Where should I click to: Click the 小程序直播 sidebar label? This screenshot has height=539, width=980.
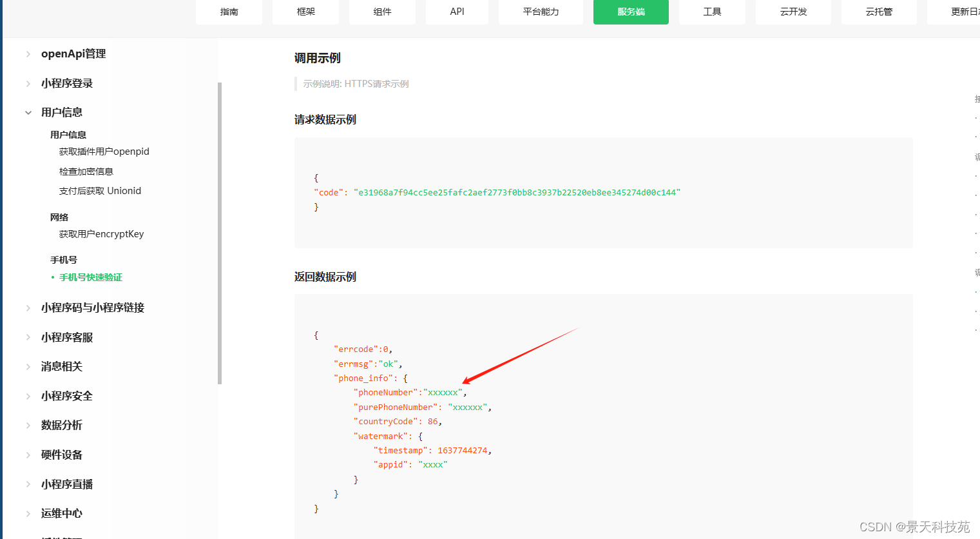coord(67,484)
